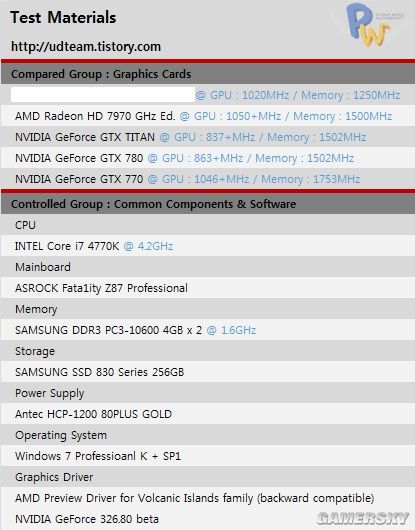Click the blank redacted graphics card field
This screenshot has height=530, width=415.
103,95
